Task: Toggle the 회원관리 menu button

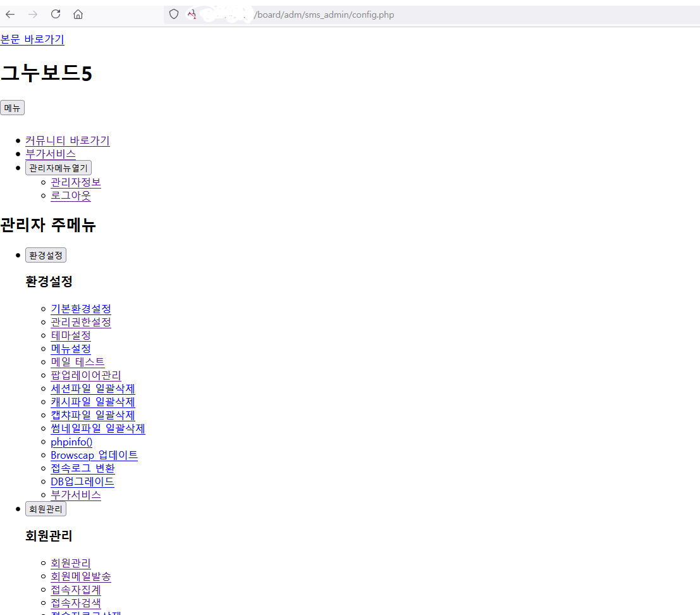Action: [x=46, y=509]
